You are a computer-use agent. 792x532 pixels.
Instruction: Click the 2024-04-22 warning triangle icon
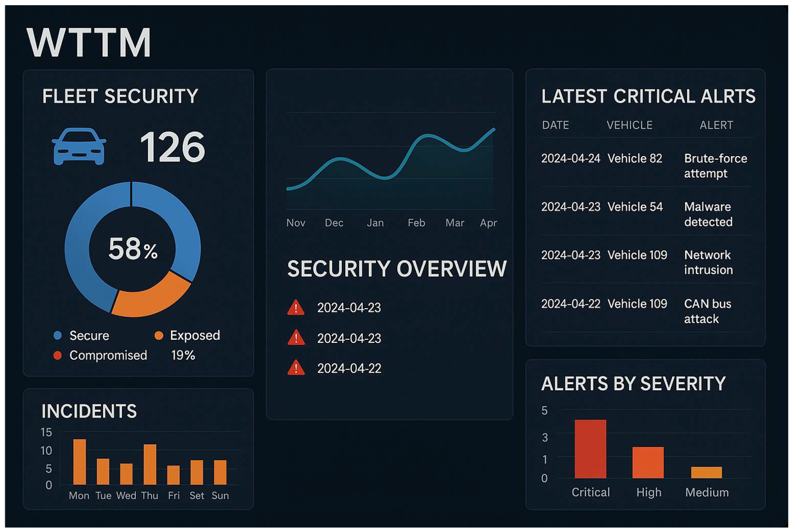coord(296,368)
